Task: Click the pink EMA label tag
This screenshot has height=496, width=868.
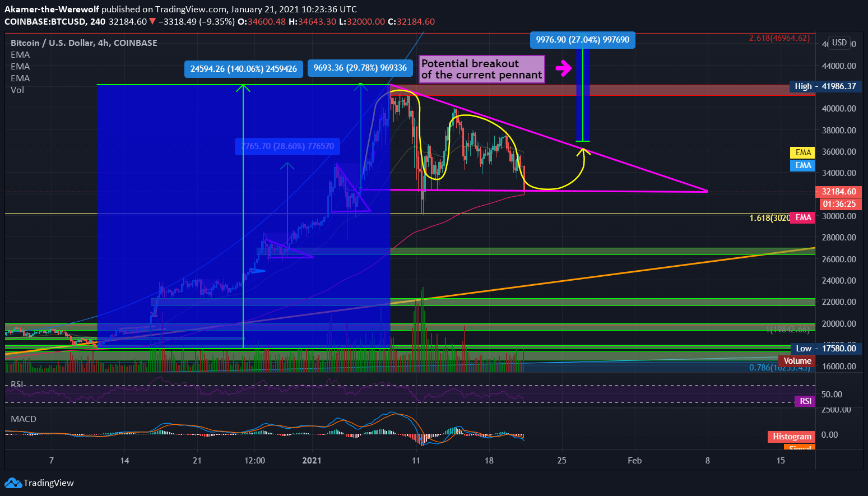Action: click(803, 217)
